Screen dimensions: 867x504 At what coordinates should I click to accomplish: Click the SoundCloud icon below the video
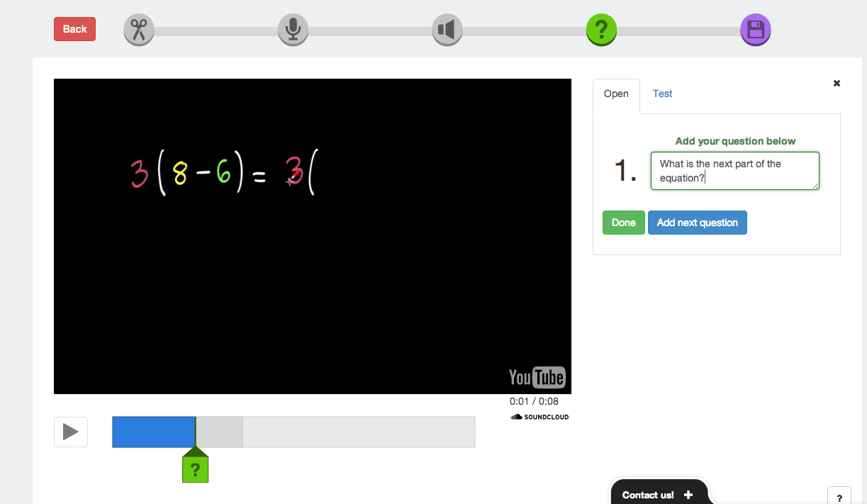[515, 417]
